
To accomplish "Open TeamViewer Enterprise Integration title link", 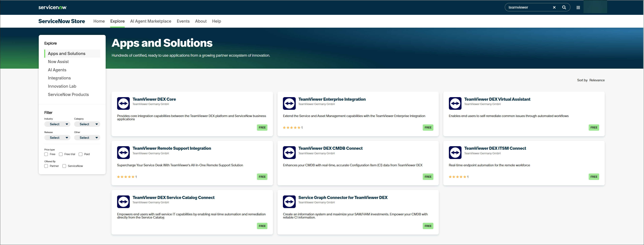I will tap(332, 99).
